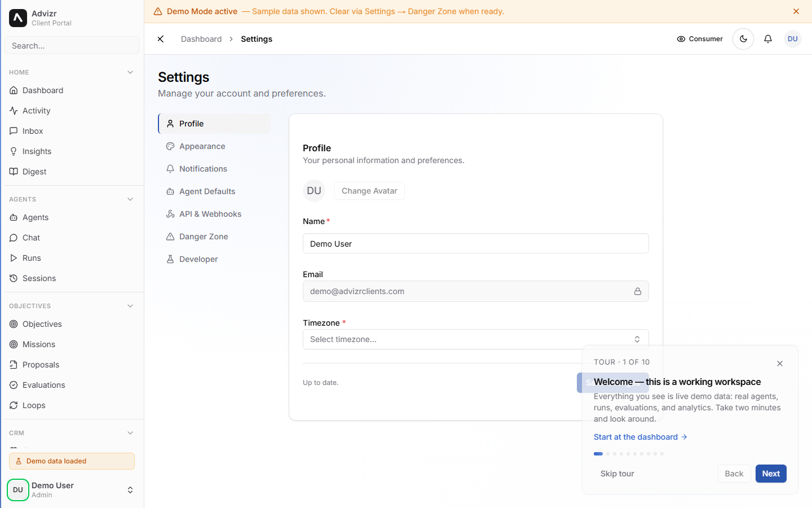The image size is (812, 508).
Task: Click the Dashboard breadcrumb link
Action: [x=201, y=39]
